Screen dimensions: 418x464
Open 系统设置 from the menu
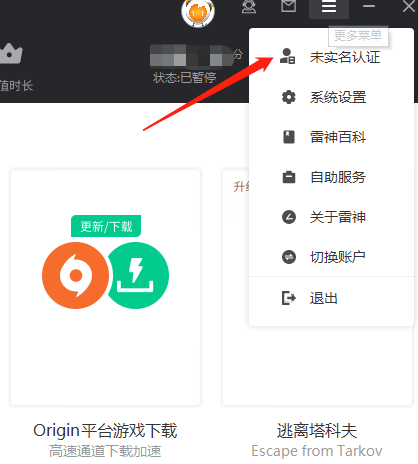pos(331,97)
